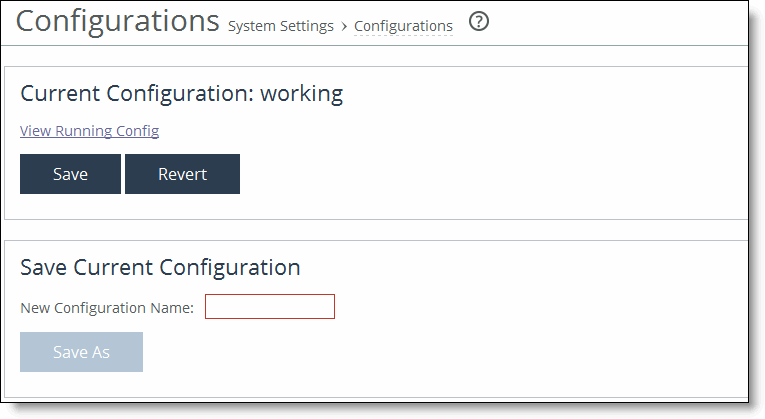Click the red-outlined configuration name box
Screen dimensions: 765x419
270,307
